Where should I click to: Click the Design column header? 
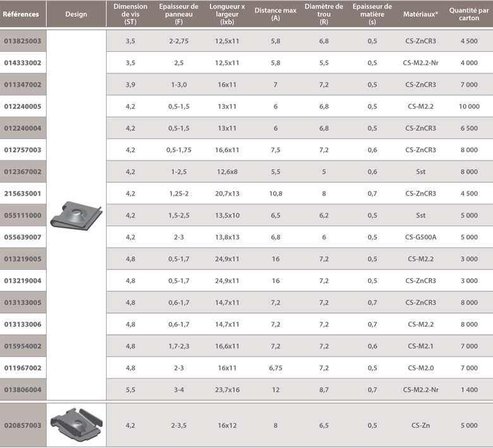point(76,13)
